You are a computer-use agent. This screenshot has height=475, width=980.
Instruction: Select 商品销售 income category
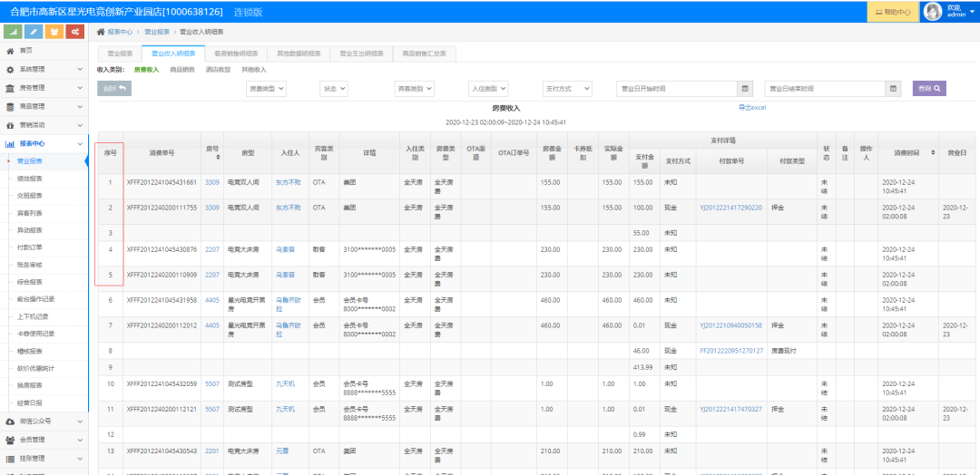(x=181, y=70)
